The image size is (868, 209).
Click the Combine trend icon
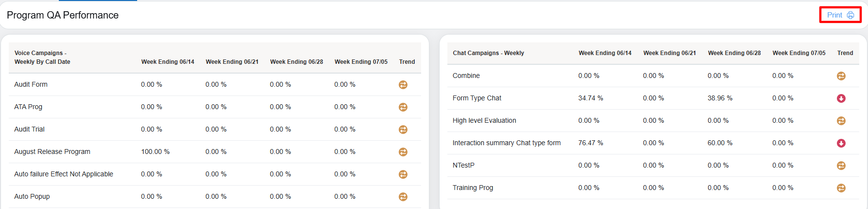point(841,76)
